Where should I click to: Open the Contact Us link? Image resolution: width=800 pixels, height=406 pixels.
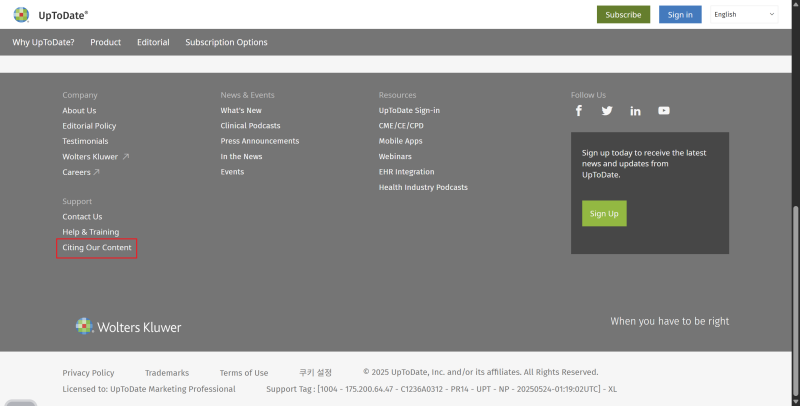pyautogui.click(x=82, y=217)
